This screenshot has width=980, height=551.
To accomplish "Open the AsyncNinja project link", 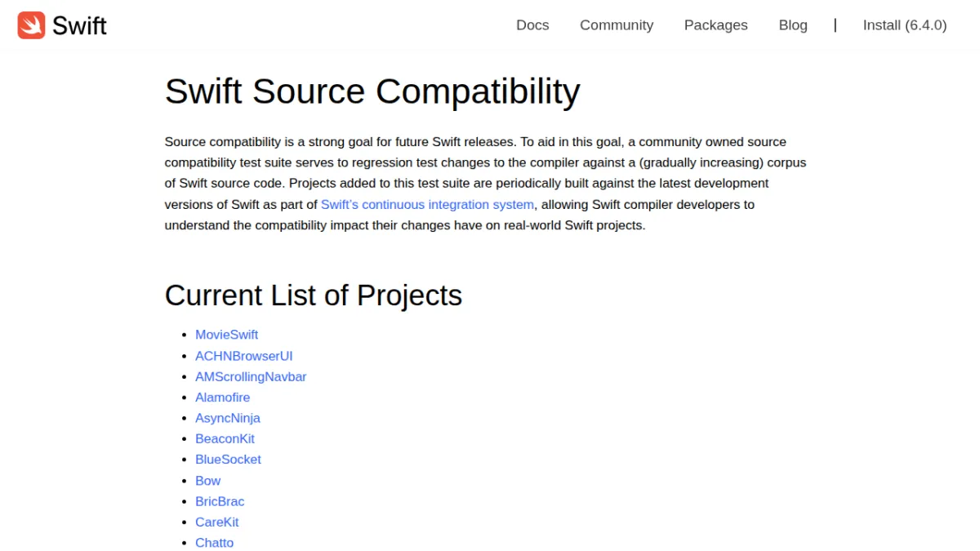I will [227, 418].
